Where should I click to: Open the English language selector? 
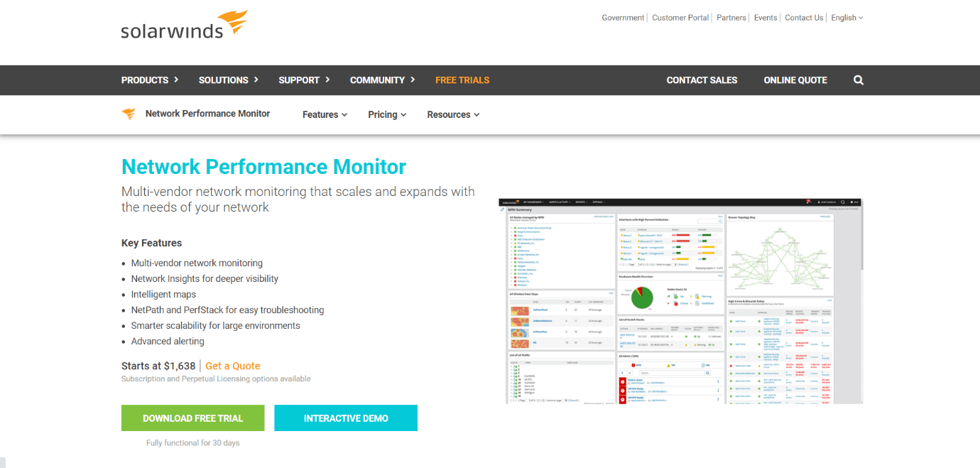point(847,18)
